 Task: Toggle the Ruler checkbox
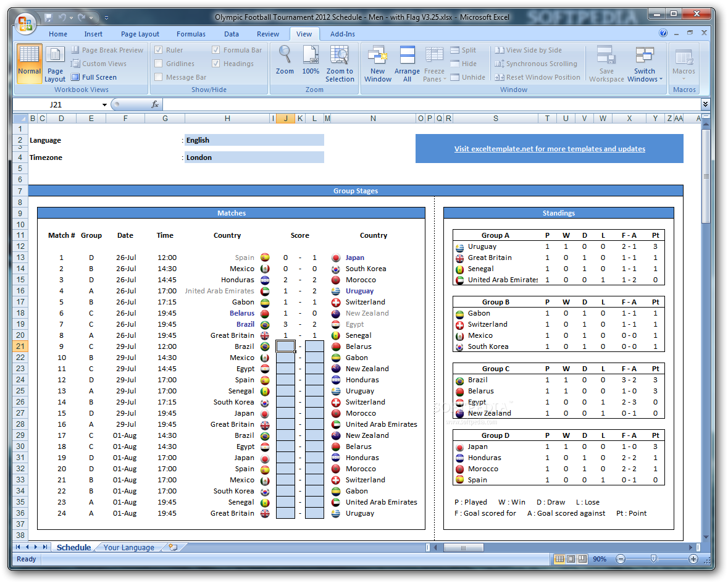(159, 49)
